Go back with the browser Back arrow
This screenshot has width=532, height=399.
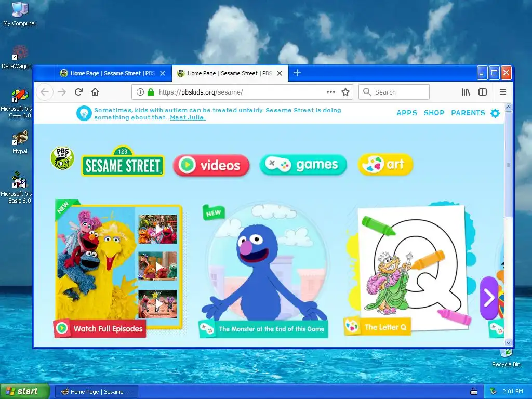click(x=45, y=92)
